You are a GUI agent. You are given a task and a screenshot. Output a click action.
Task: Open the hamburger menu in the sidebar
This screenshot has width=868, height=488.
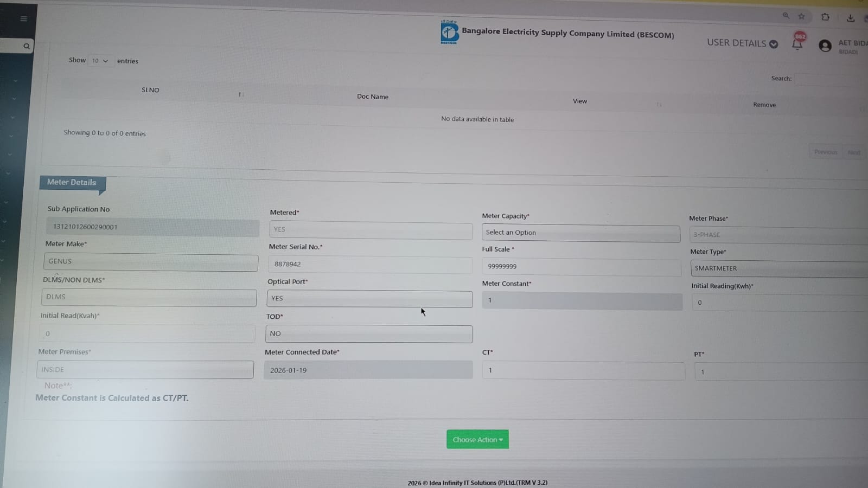point(24,18)
